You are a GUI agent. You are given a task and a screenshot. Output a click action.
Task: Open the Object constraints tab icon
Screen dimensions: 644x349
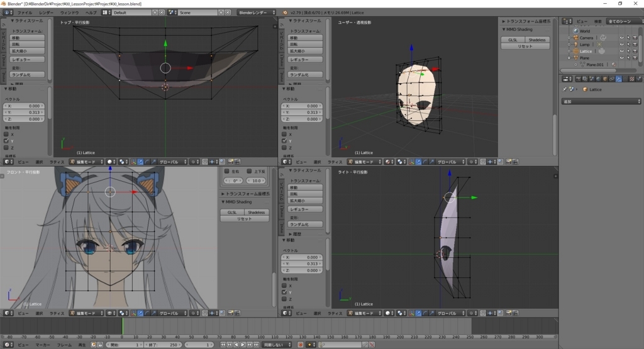click(613, 79)
